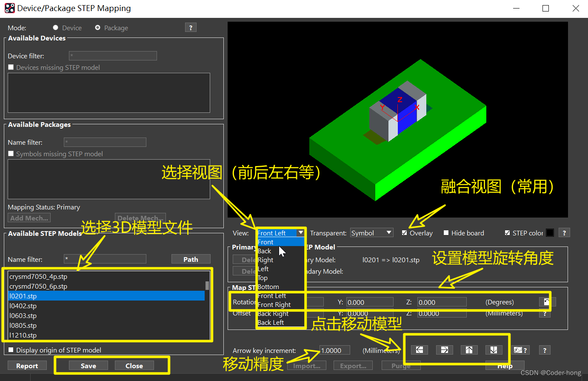588x381 pixels.
Task: Enable Devices missing STEP model checkbox
Action: coord(11,67)
